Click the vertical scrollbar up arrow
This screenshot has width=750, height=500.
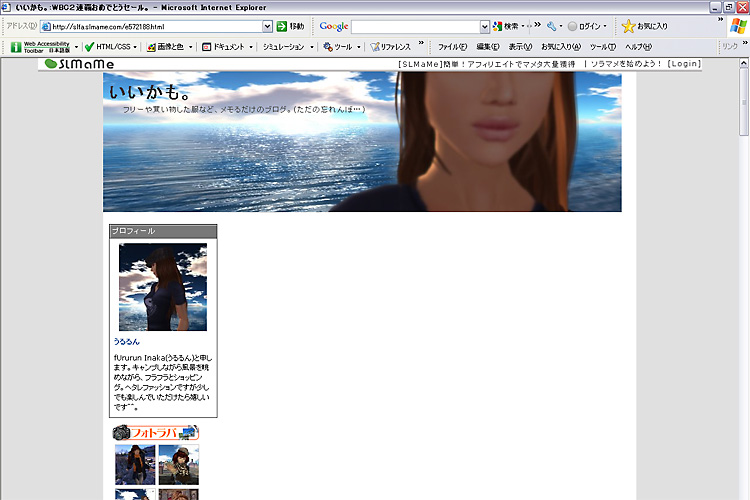pos(744,63)
